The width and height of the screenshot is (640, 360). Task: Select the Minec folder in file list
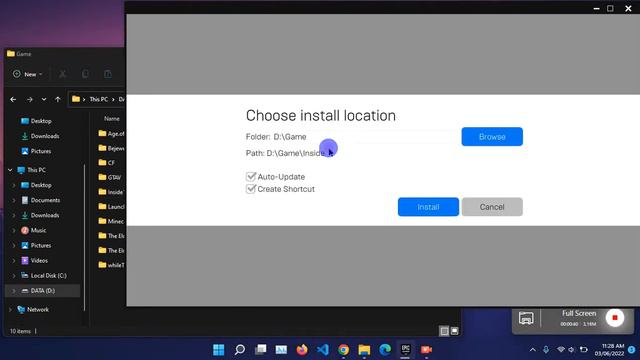111,221
